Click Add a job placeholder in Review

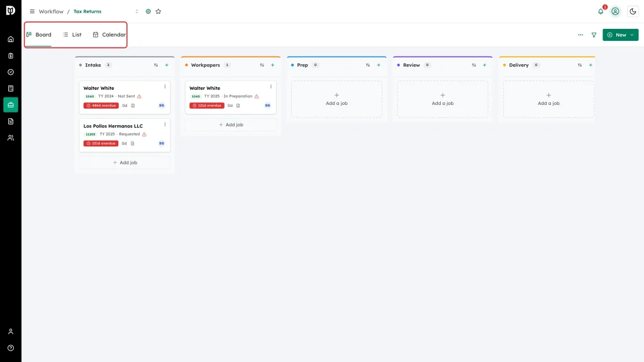(x=443, y=99)
